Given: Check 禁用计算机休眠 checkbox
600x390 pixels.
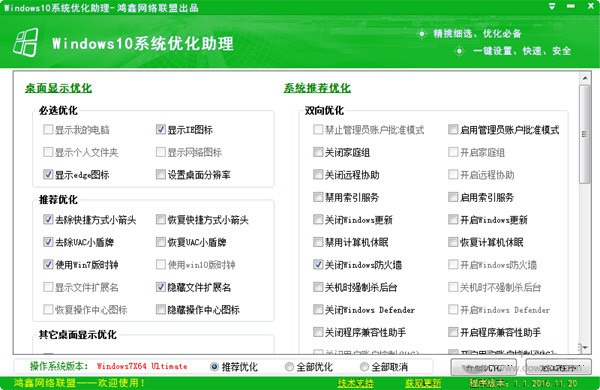Looking at the screenshot, I should pos(318,242).
